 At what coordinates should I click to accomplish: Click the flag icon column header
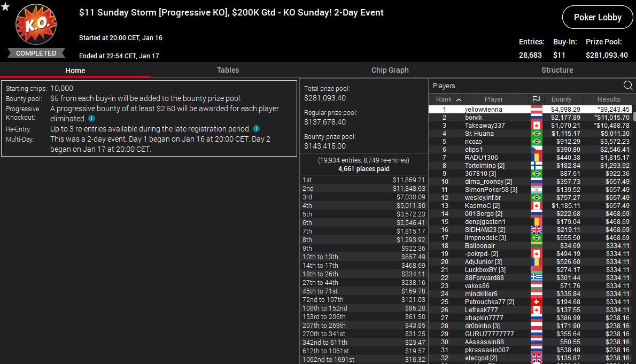(x=536, y=99)
